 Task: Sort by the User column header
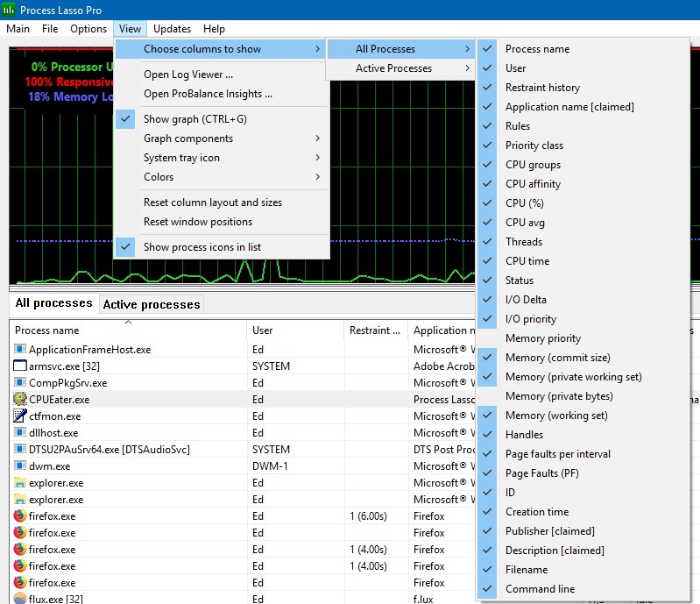coord(262,330)
